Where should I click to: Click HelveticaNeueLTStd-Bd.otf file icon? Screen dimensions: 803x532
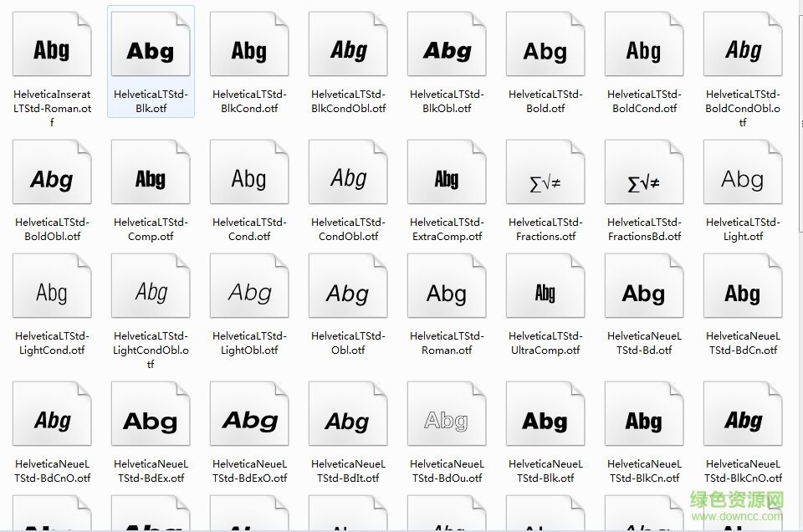click(644, 286)
